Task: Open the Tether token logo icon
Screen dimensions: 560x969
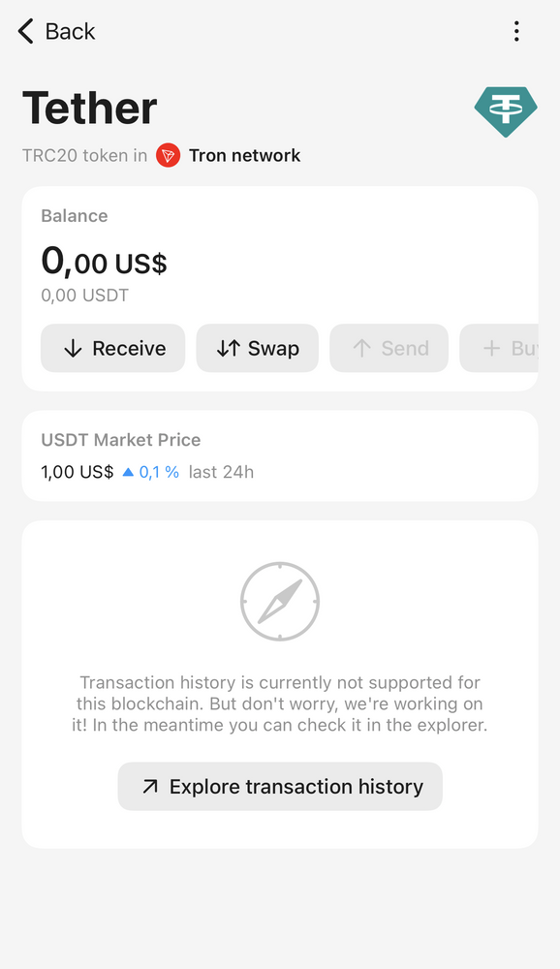Action: click(505, 111)
